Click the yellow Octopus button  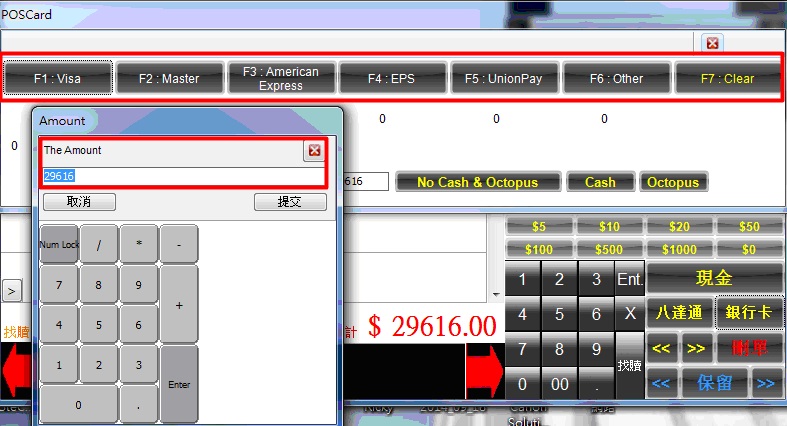(x=674, y=182)
